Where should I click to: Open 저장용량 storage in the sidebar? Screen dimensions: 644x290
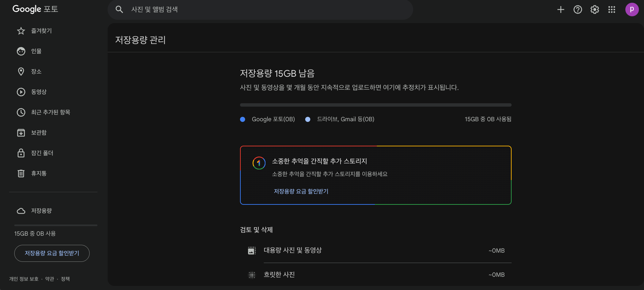point(41,211)
